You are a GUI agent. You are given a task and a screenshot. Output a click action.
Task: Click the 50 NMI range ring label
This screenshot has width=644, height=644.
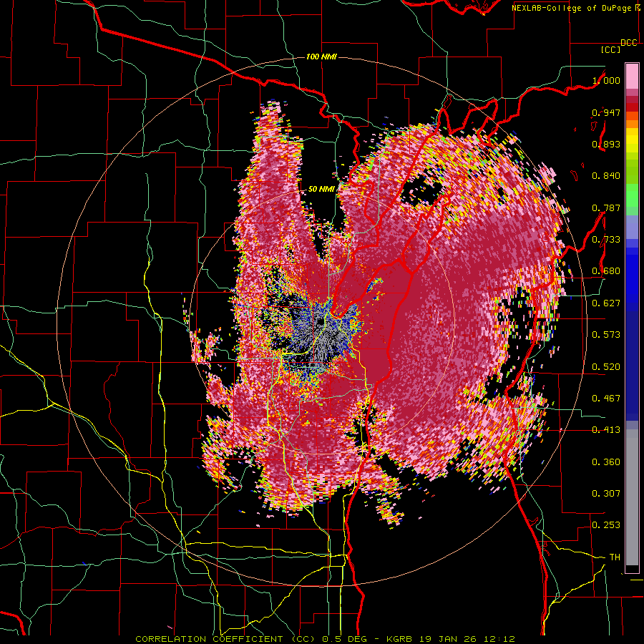321,190
